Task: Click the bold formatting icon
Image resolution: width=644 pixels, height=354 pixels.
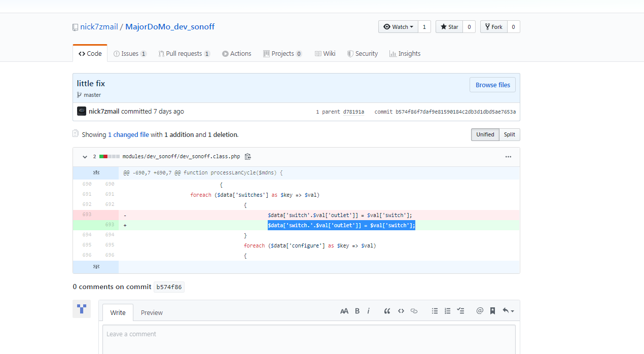Action: (357, 311)
